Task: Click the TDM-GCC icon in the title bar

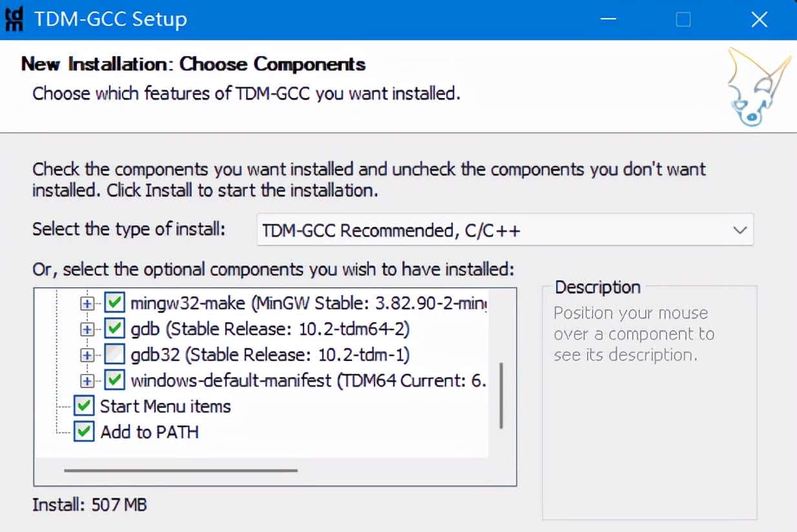Action: [x=14, y=19]
